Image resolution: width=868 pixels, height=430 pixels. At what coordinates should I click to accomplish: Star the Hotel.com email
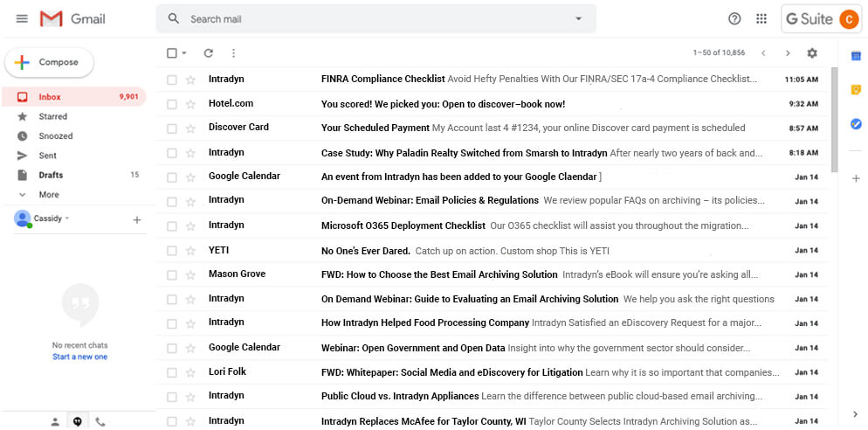coord(190,104)
